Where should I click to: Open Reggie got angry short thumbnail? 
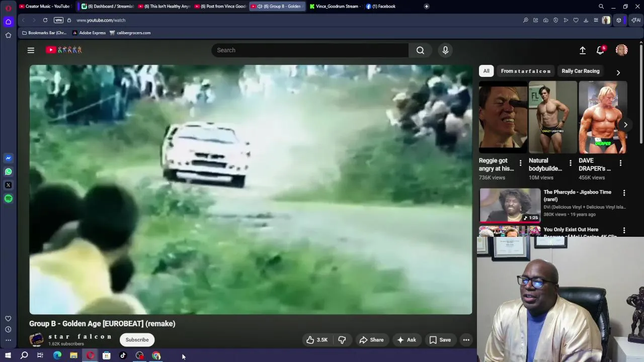(503, 117)
